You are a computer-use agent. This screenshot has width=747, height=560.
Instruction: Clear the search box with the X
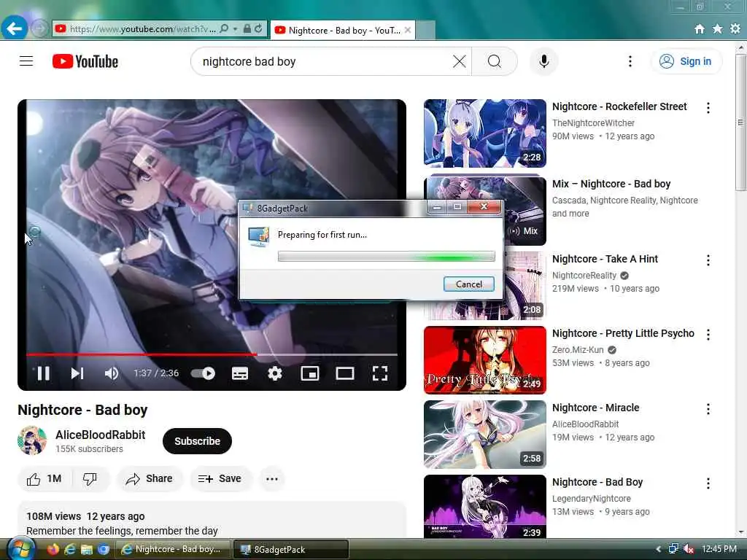(x=460, y=61)
